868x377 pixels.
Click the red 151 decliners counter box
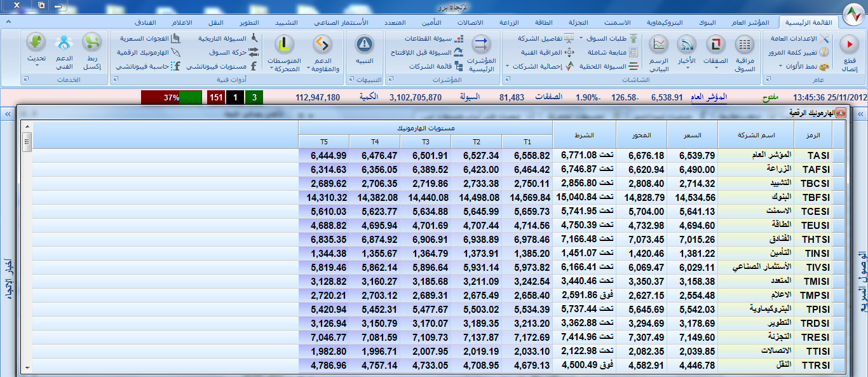216,97
